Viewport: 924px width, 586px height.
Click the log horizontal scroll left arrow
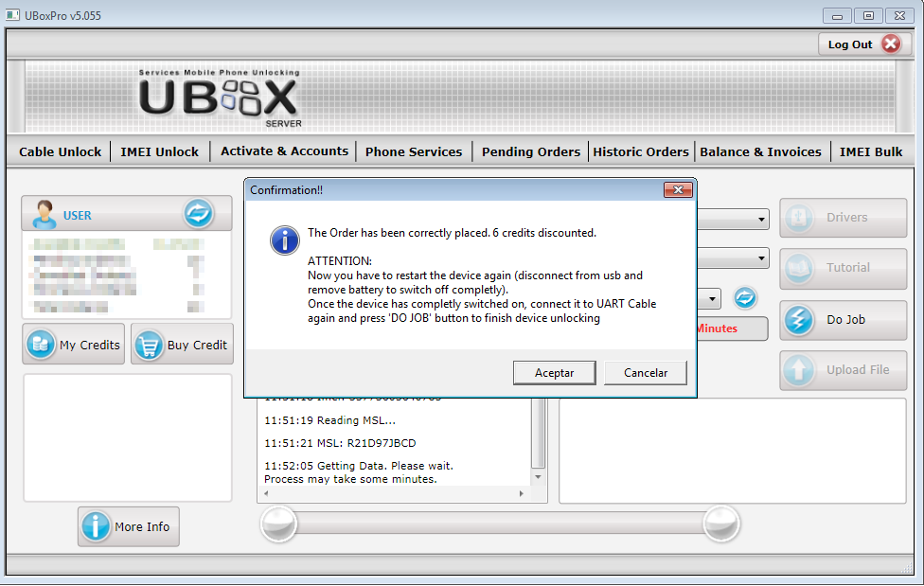click(x=266, y=494)
